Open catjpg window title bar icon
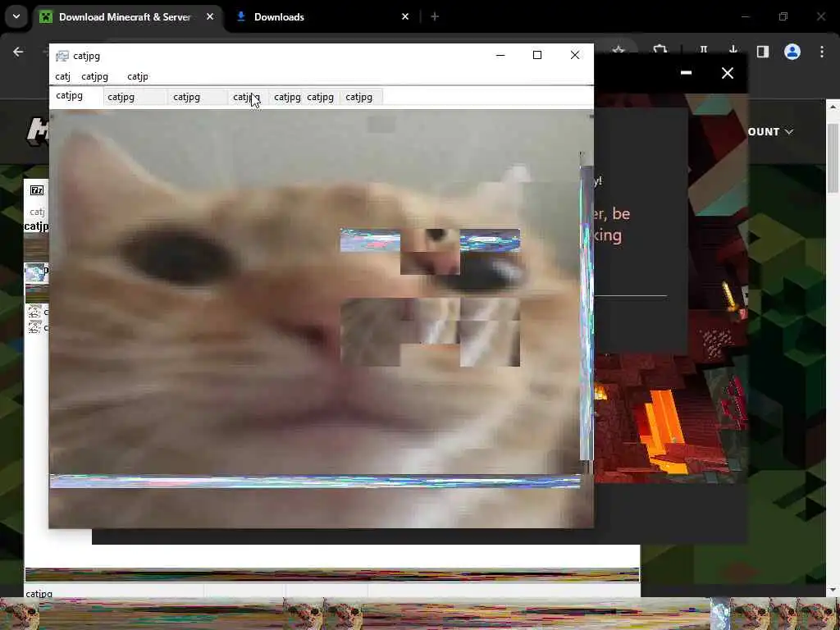The image size is (840, 630). (x=62, y=56)
